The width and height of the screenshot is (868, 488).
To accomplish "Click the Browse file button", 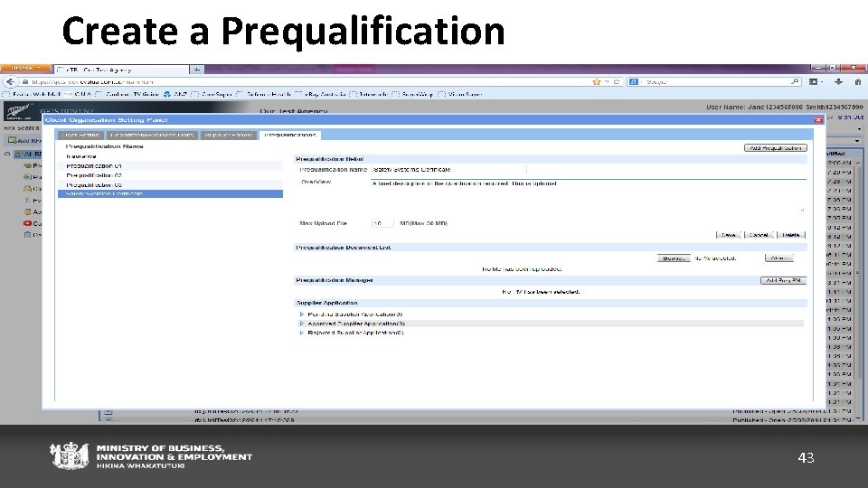I will pyautogui.click(x=674, y=258).
